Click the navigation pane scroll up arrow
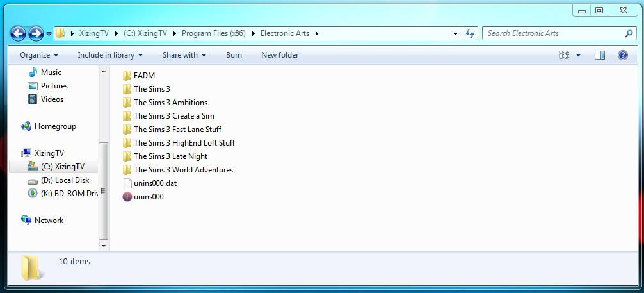Image resolution: width=644 pixels, height=293 pixels. [x=104, y=72]
